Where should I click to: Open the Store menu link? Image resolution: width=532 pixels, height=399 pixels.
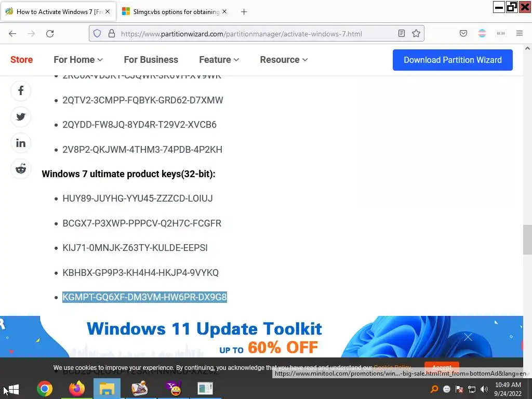coord(21,60)
